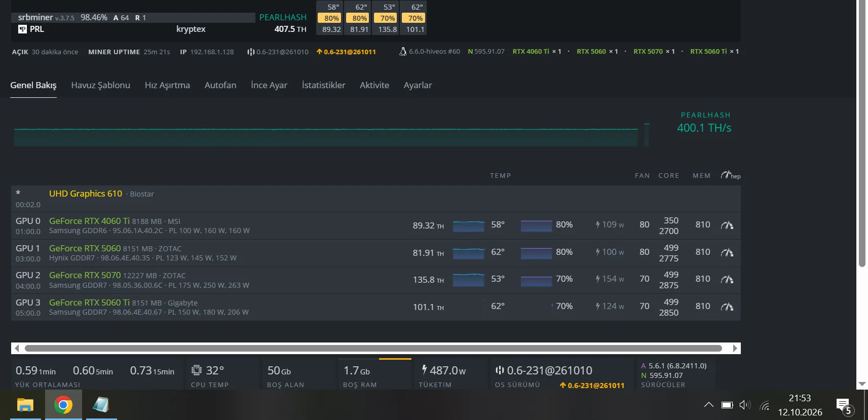This screenshot has width=868, height=420.
Task: Click the page vertical scrollbar thumb
Action: coord(862,133)
